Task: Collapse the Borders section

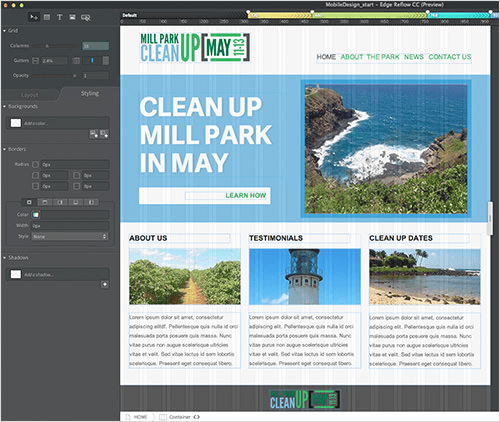Action: point(4,149)
